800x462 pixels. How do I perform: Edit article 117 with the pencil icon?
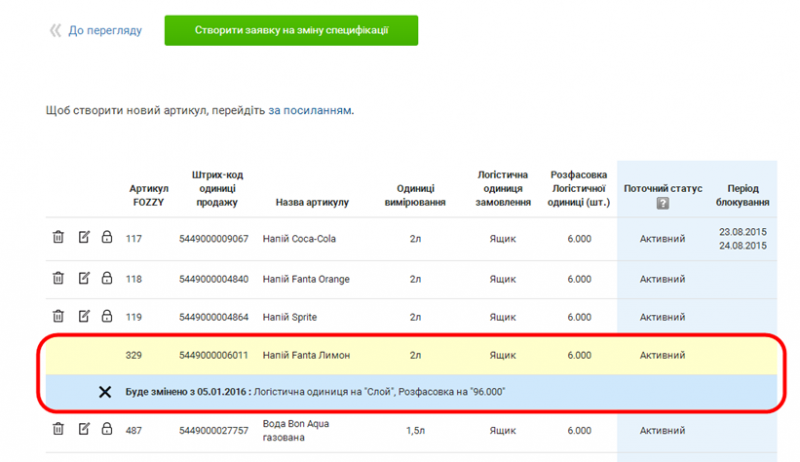coord(84,238)
